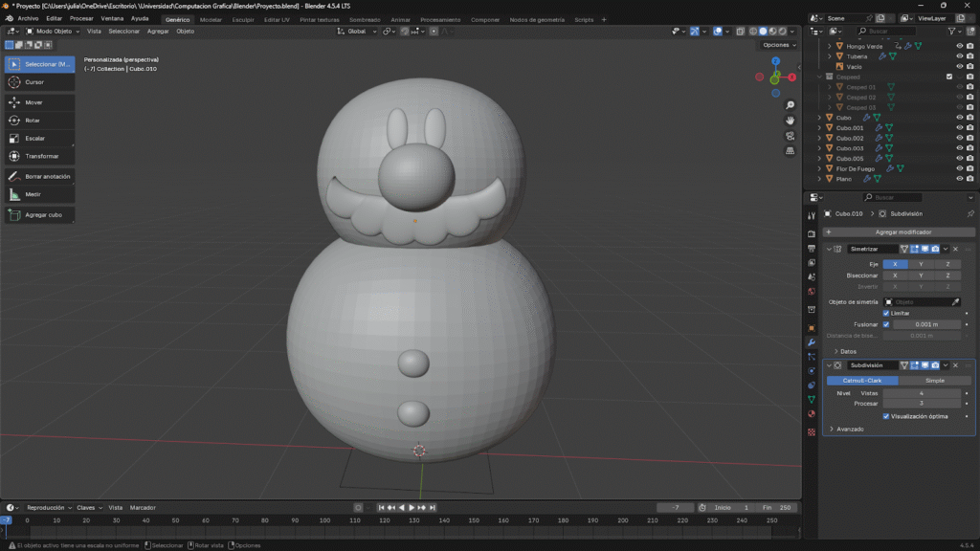Click the Nivel Vistas value field
Screen dimensions: 980x551
(x=922, y=393)
